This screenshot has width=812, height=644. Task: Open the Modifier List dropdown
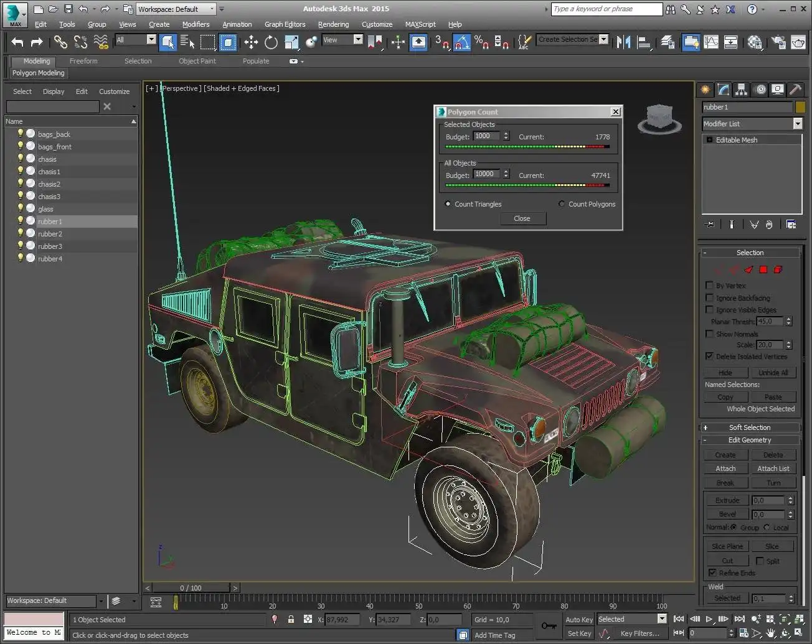click(798, 124)
